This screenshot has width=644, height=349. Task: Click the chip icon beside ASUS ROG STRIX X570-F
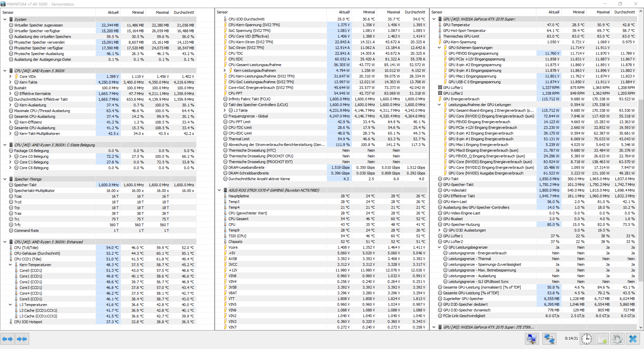pyautogui.click(x=225, y=190)
